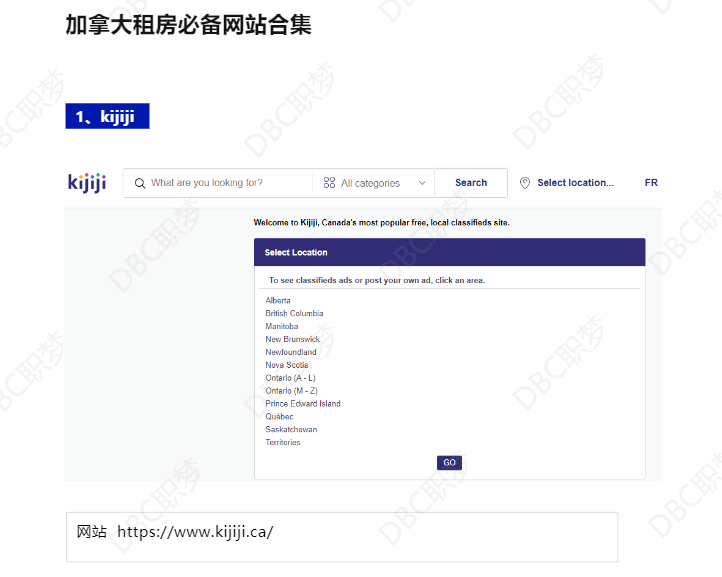Choose British Columbia region
722x577 pixels.
294,313
